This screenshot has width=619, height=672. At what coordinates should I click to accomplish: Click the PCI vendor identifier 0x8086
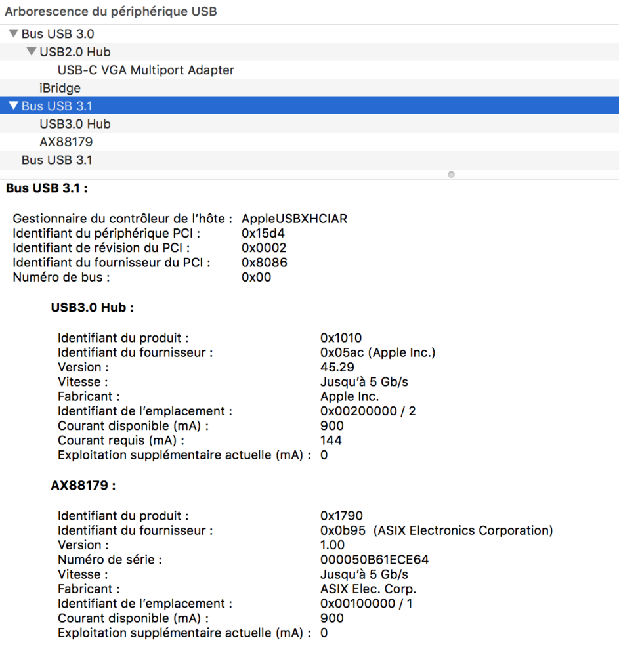264,262
